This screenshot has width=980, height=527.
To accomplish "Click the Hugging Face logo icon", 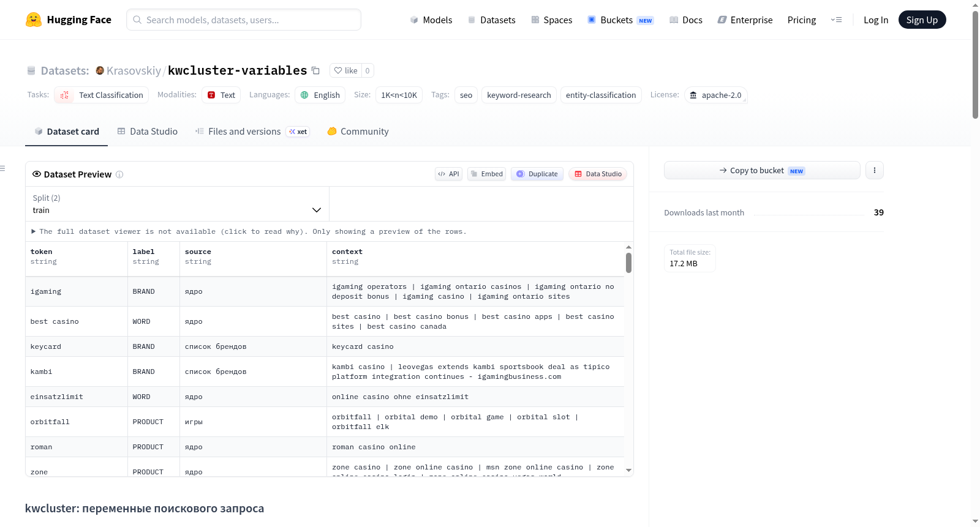I will point(34,20).
